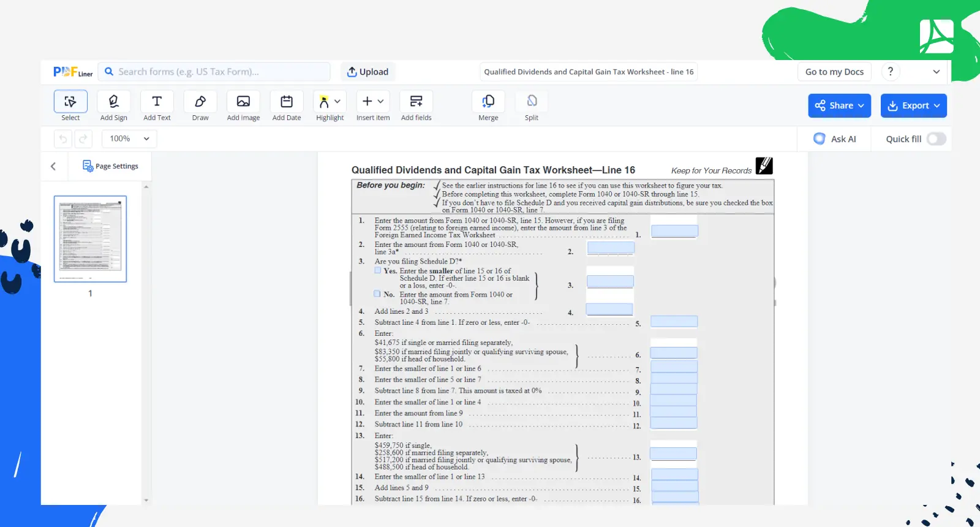Click the PDFLiner logo
This screenshot has width=980, height=527.
[x=72, y=72]
